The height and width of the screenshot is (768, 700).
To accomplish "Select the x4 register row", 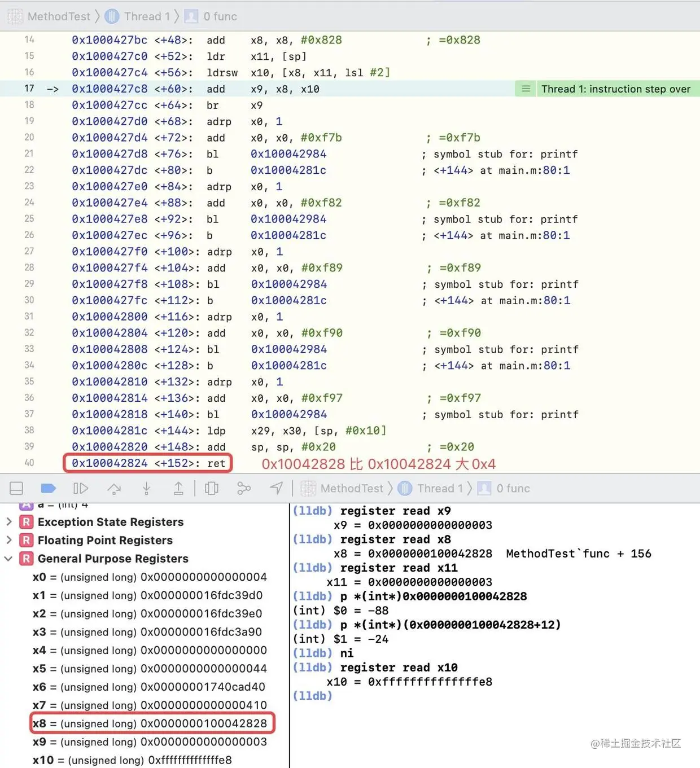I will pyautogui.click(x=150, y=650).
